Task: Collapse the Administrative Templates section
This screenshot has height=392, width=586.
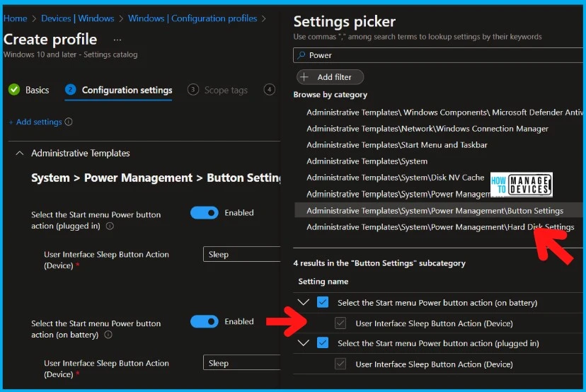Action: 19,154
